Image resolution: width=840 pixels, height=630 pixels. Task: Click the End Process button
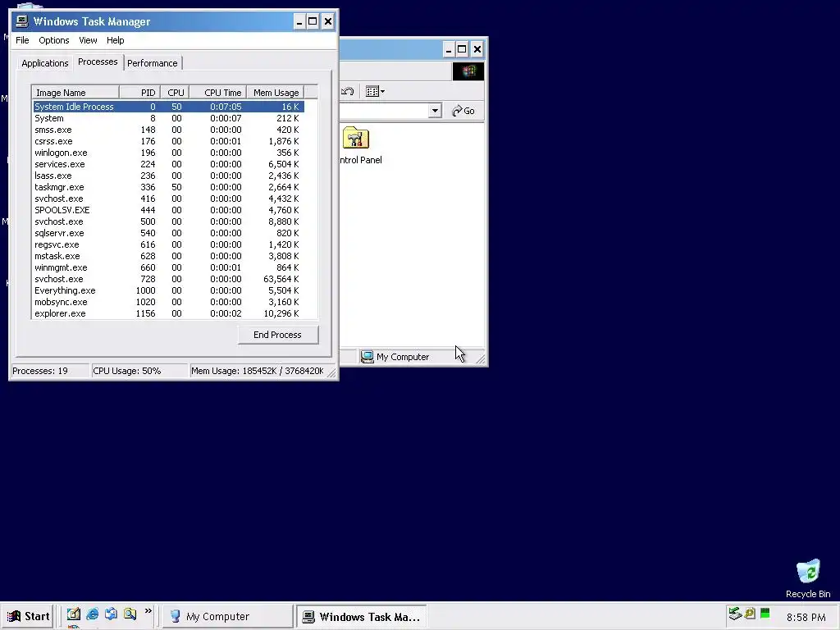click(277, 335)
